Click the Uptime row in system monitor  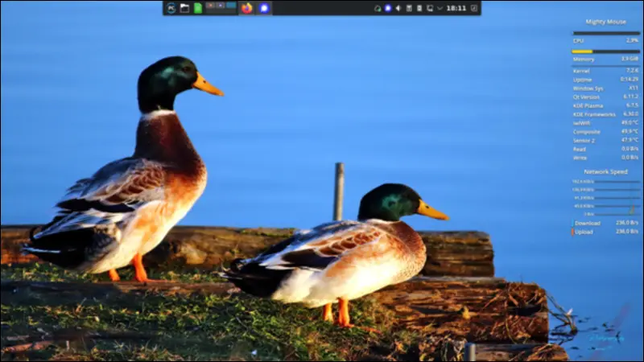coord(606,80)
